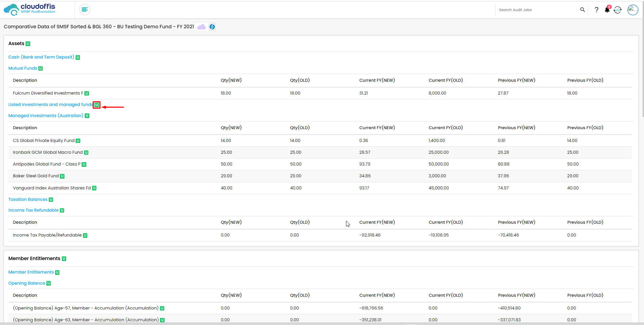Click the -70,418.46 Previous FY(NEW) value
The height and width of the screenshot is (325, 644).
508,235
